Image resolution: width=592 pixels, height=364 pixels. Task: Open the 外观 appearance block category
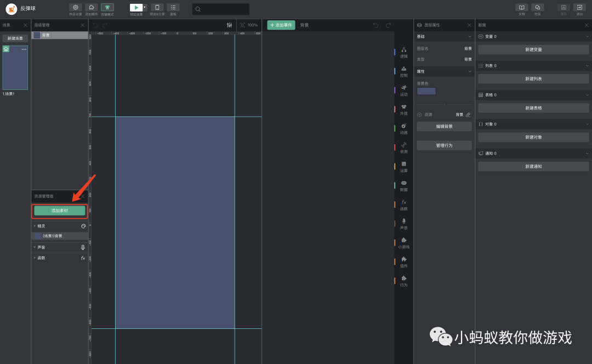click(403, 110)
